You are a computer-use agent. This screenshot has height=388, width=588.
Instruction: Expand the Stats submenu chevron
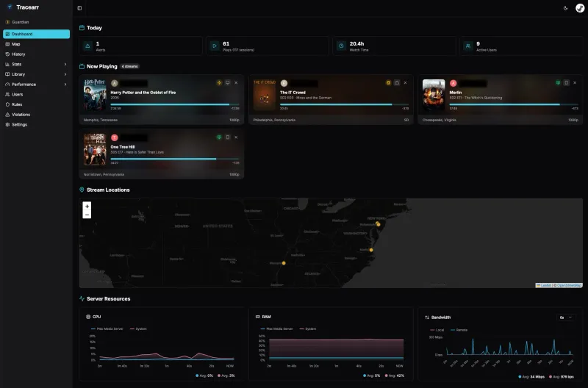[x=65, y=65]
